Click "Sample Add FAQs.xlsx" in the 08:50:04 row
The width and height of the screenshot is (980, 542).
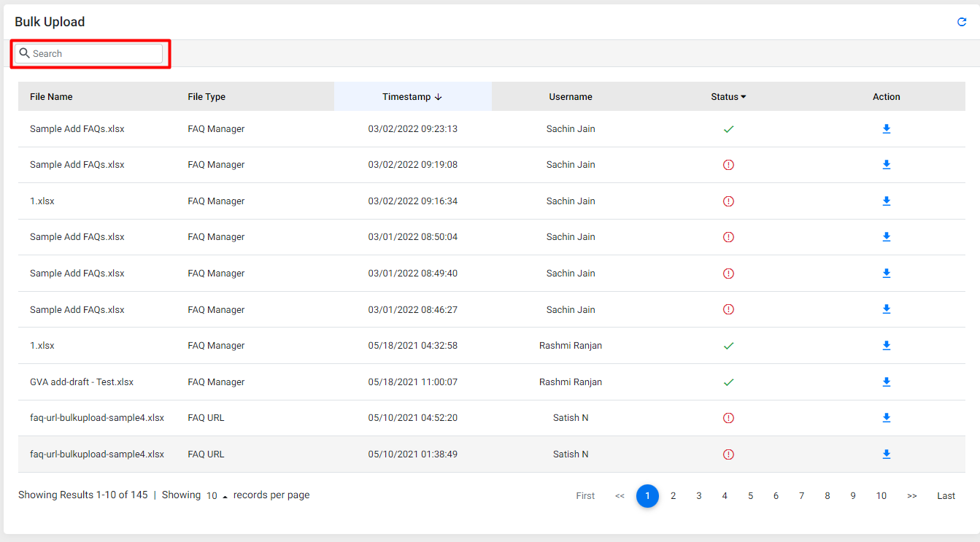77,237
